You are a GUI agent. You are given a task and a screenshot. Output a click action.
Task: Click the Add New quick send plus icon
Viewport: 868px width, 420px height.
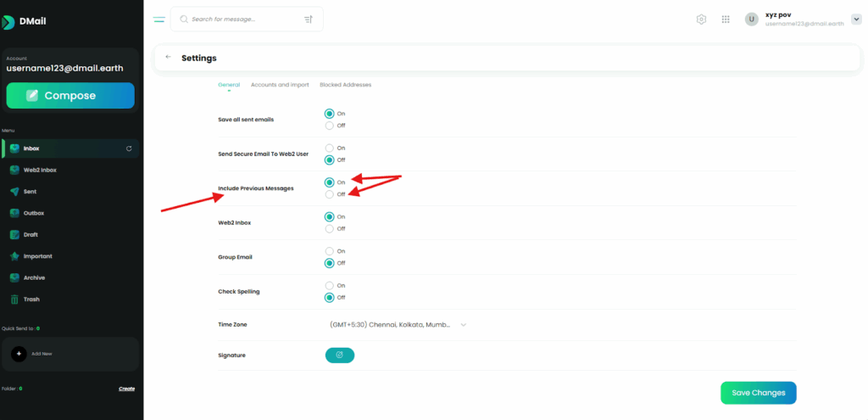(19, 353)
